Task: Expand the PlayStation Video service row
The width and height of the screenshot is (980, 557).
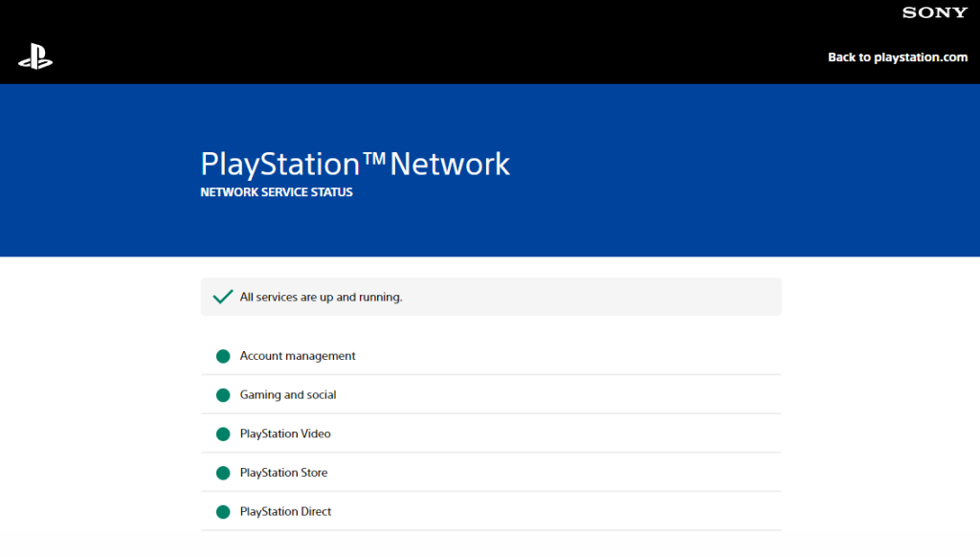Action: coord(491,434)
